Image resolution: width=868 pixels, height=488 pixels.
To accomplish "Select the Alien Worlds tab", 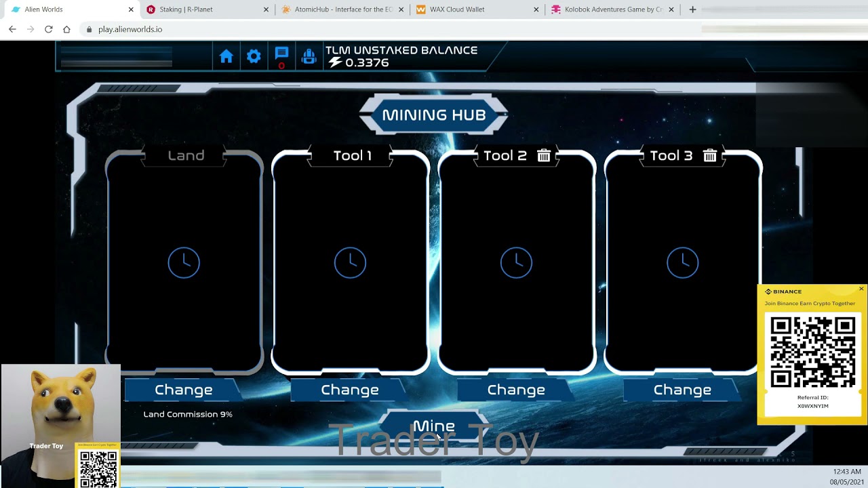I will pyautogui.click(x=71, y=9).
